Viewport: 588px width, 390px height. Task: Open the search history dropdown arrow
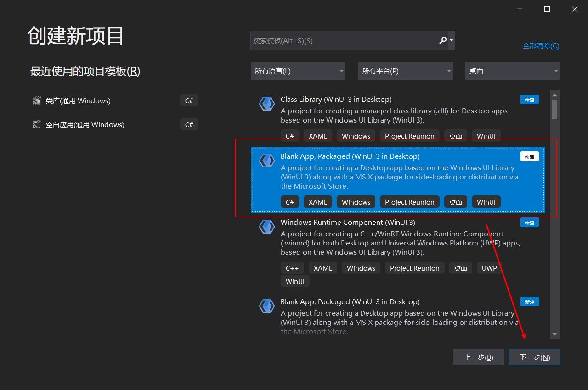(x=452, y=40)
